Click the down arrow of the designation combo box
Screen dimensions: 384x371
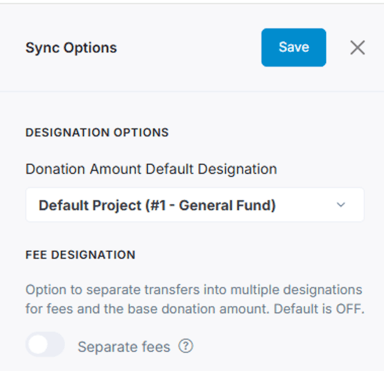341,205
